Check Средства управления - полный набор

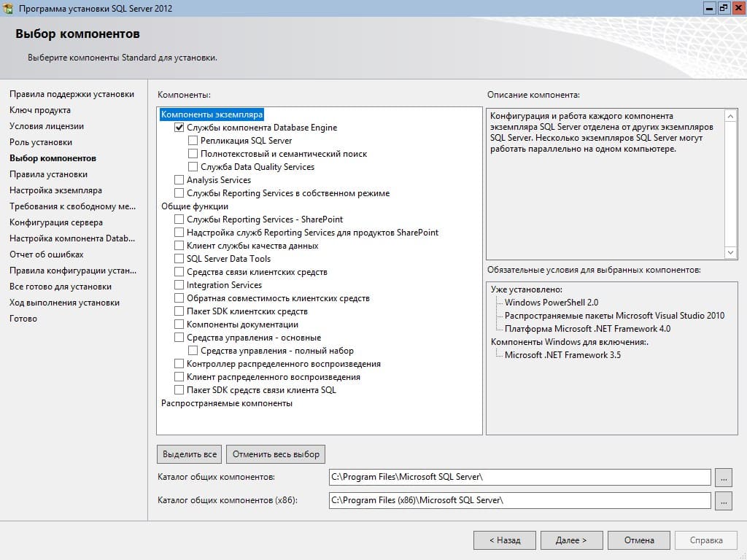[x=193, y=351]
